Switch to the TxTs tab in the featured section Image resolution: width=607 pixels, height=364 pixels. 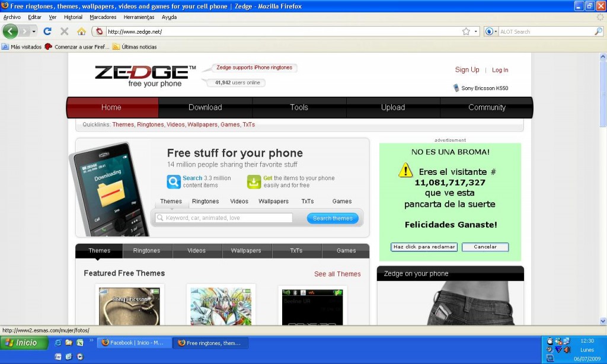(296, 251)
